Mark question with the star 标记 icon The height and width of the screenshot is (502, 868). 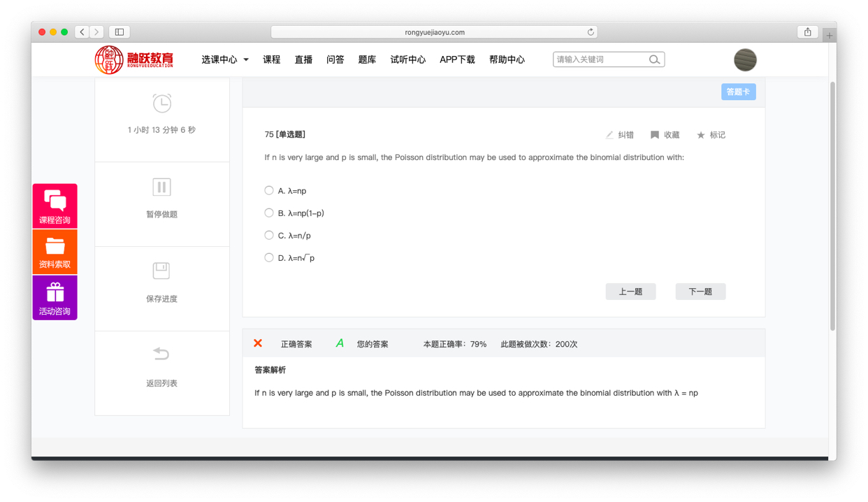click(x=701, y=135)
